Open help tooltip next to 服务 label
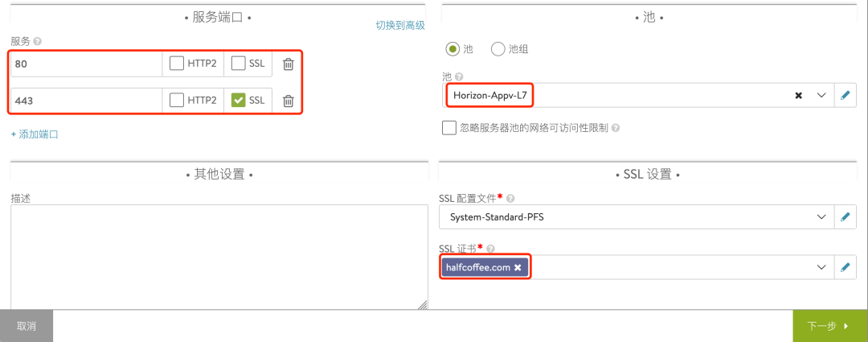This screenshot has height=342, width=868. [38, 41]
